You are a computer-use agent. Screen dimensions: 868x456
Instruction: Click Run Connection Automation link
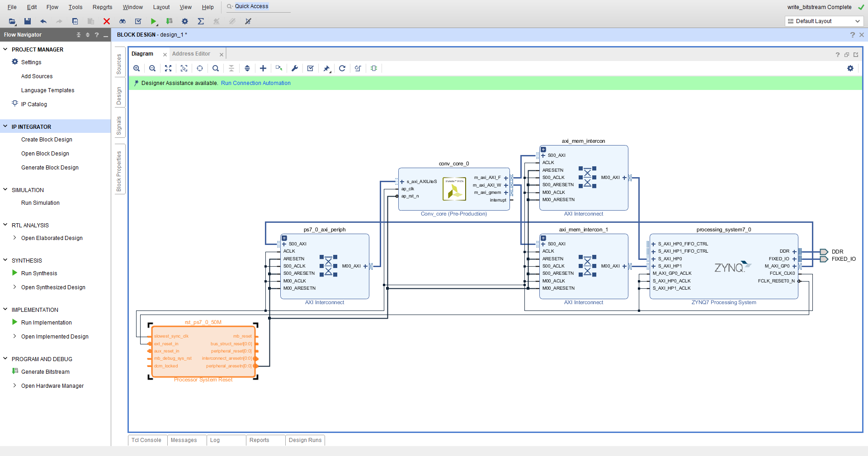256,83
